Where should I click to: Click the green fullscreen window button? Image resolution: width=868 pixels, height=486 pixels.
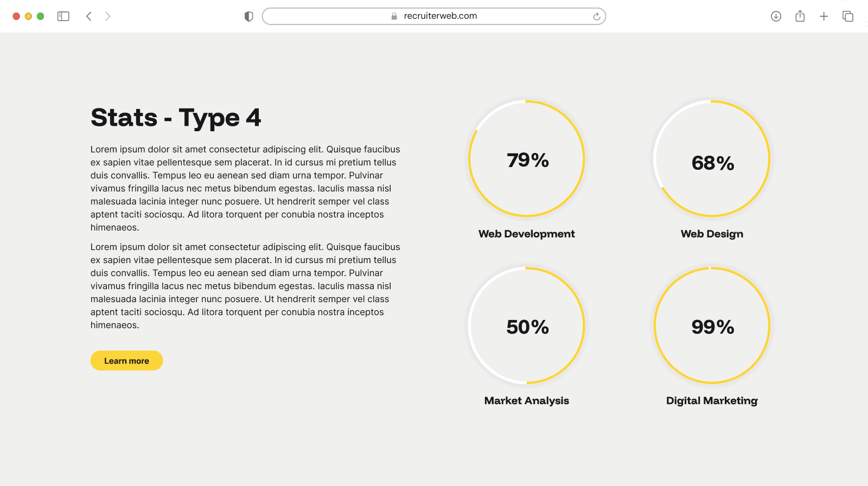(x=40, y=16)
